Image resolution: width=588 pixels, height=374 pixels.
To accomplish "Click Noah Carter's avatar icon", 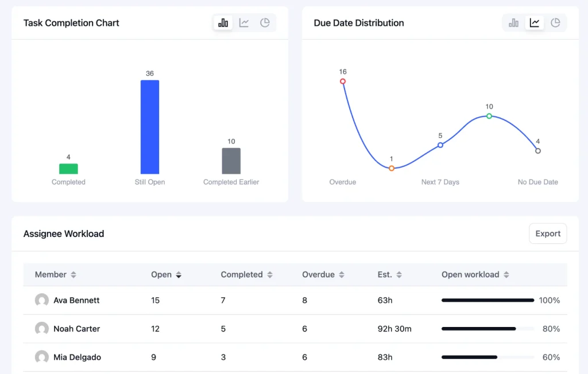I will click(41, 329).
